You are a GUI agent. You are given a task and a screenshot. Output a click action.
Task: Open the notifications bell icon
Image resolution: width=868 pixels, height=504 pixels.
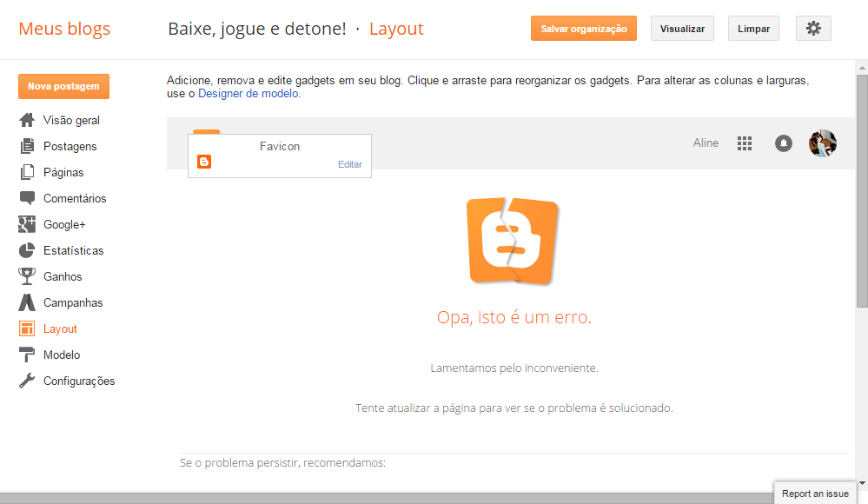[x=784, y=143]
